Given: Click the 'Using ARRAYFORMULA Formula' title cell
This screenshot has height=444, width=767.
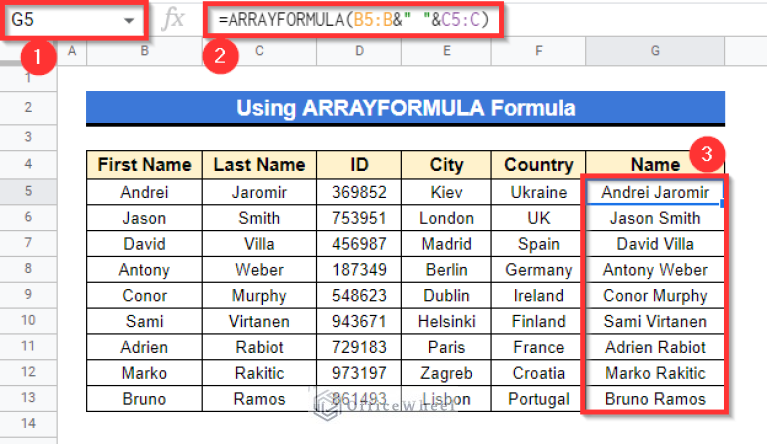Looking at the screenshot, I should point(406,108).
